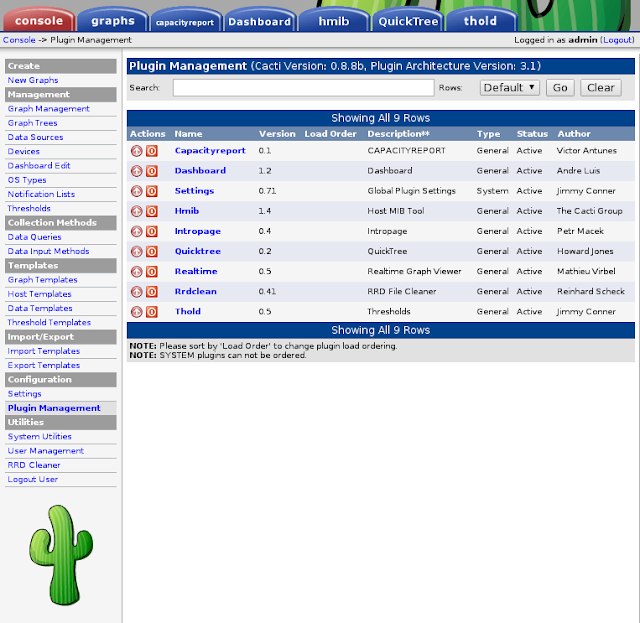Click the round uninstall icon for Dashboard plugin
Image resolution: width=640 pixels, height=623 pixels.
[x=136, y=171]
